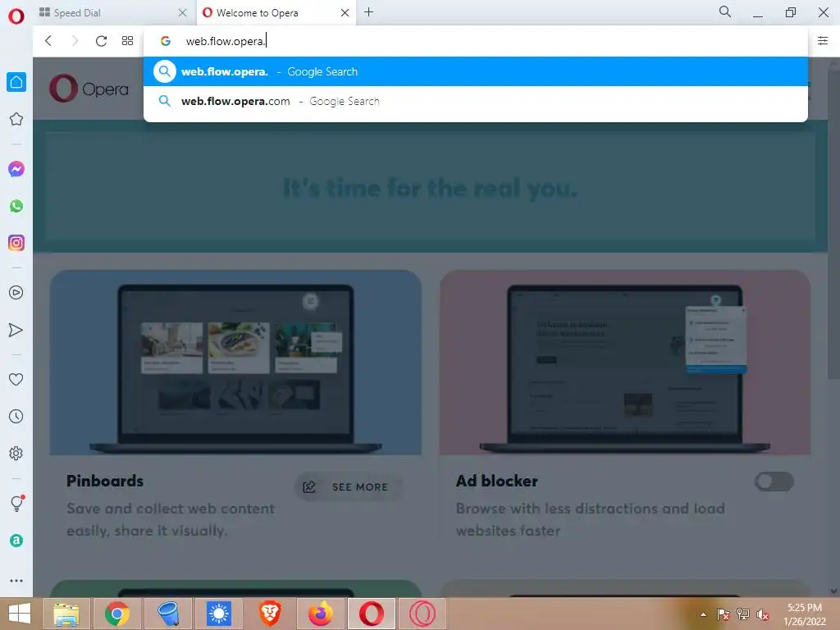Image resolution: width=840 pixels, height=630 pixels.
Task: Click the Google search engine icon in address bar
Action: 166,41
